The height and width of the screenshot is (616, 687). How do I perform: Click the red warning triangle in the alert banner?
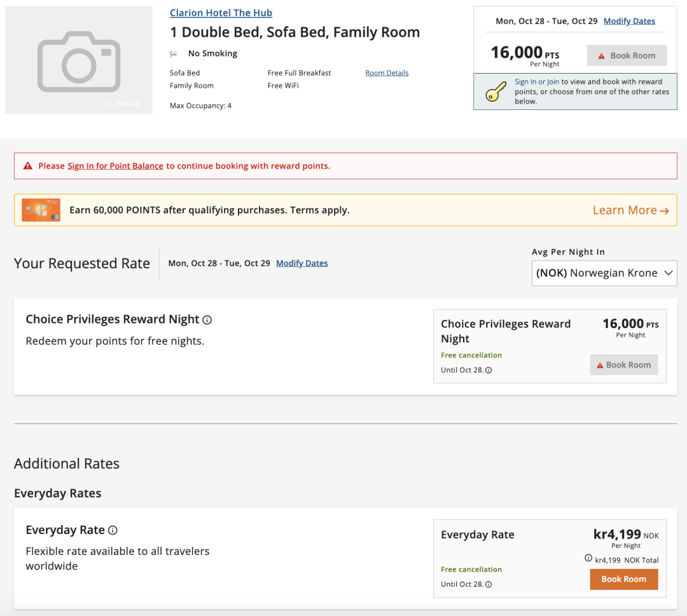(27, 166)
